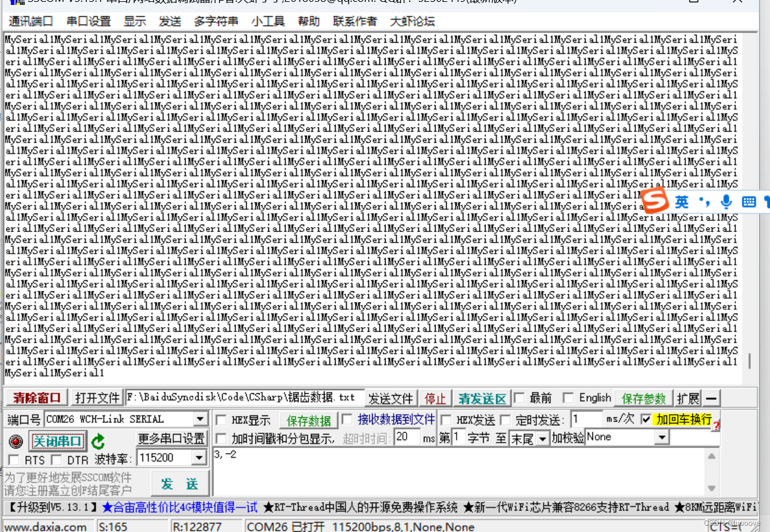Open the 显示 menu
The height and width of the screenshot is (532, 770).
[x=135, y=22]
